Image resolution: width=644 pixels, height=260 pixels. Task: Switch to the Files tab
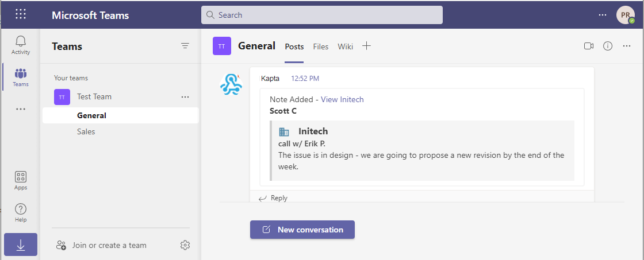[x=321, y=46]
